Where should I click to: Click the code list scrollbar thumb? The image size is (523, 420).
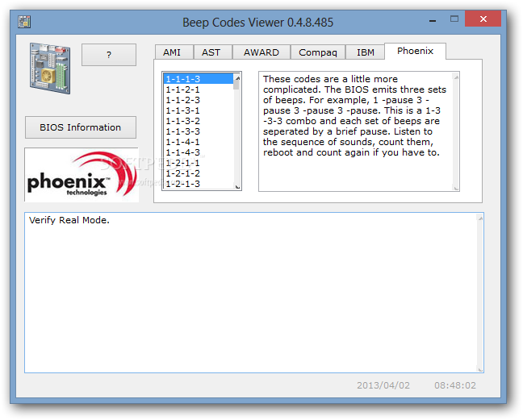(x=236, y=85)
